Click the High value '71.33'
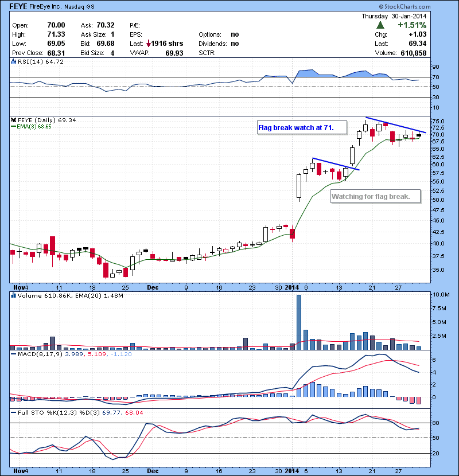This screenshot has height=476, width=459. click(x=56, y=34)
